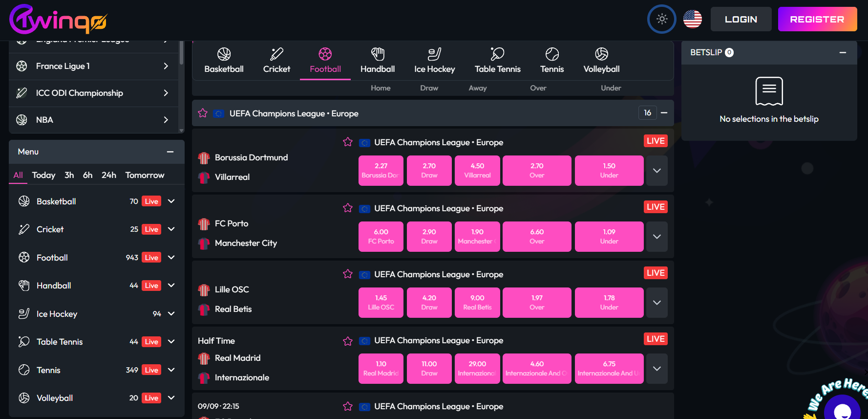The image size is (868, 419).
Task: Pick Under 1.50 for Dortmund match
Action: pos(609,171)
